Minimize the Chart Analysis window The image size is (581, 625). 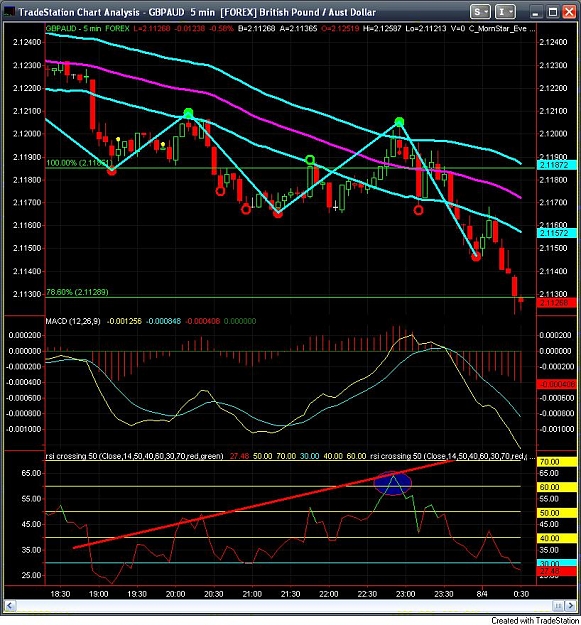coord(536,12)
